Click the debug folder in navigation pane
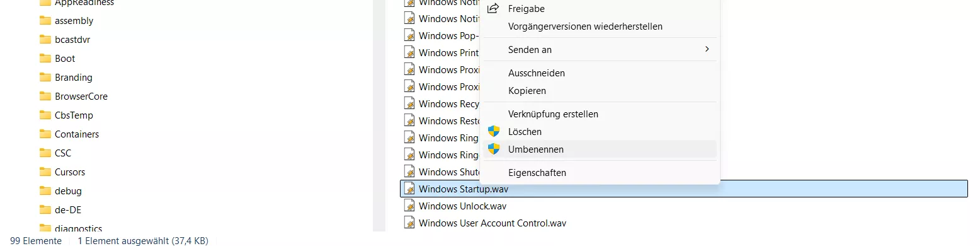Viewport: 980px width, 246px height. pyautogui.click(x=68, y=191)
